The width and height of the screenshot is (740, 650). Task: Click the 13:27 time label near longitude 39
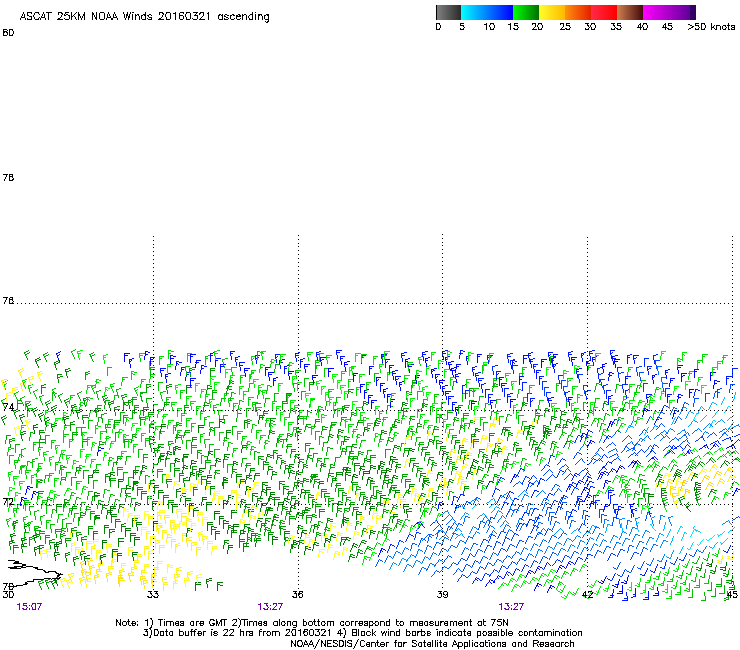tap(511, 607)
